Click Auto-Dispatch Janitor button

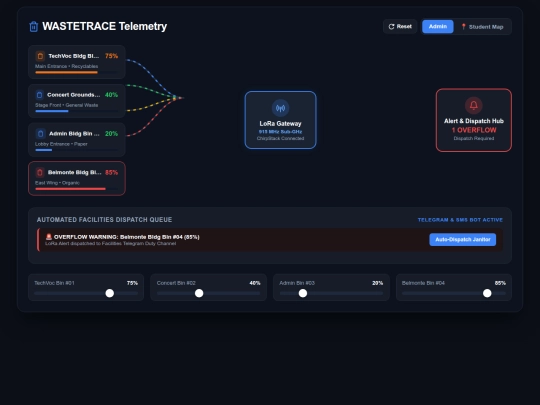463,239
